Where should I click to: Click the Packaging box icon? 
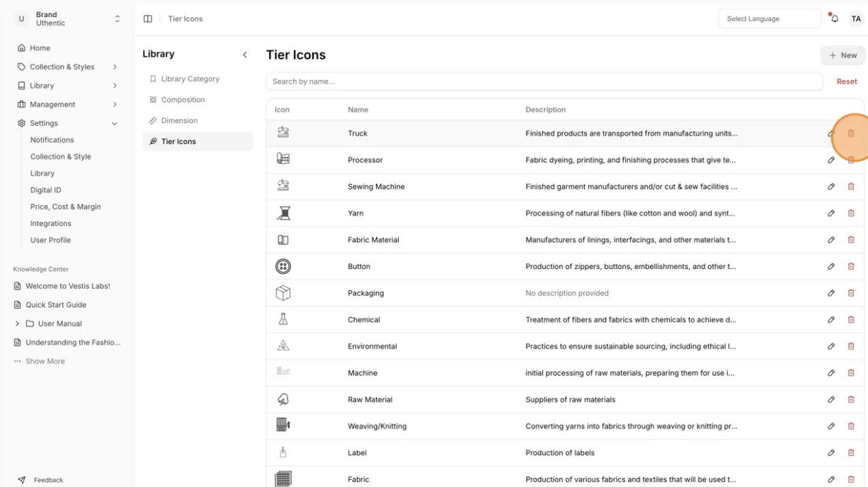[x=283, y=293]
